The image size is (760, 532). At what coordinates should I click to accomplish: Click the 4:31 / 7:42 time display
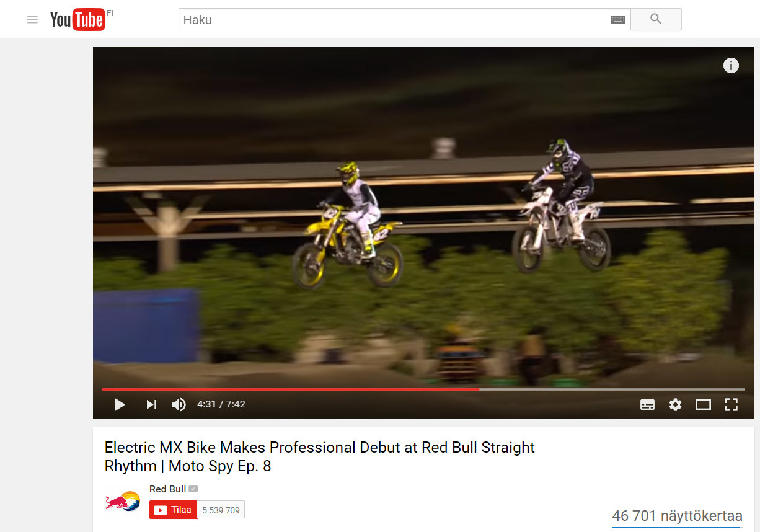221,404
